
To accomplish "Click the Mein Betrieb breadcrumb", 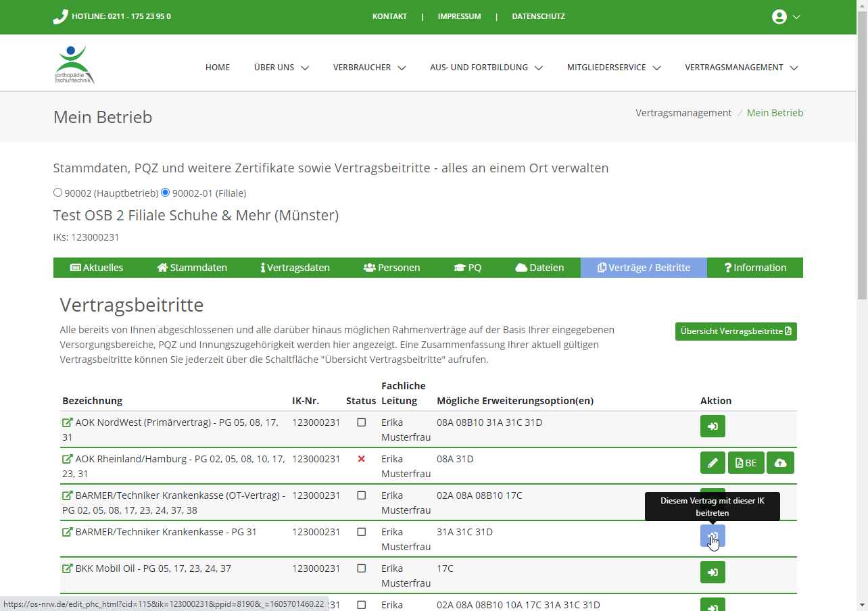I will tap(775, 113).
